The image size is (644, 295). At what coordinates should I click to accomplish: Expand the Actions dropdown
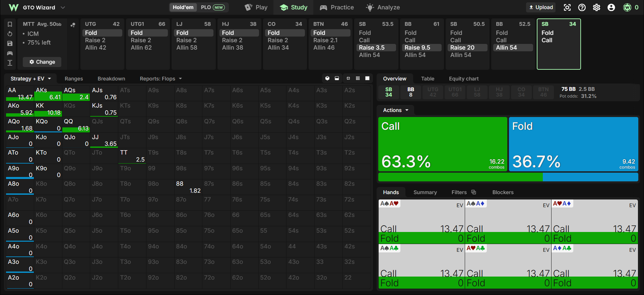[x=396, y=110]
